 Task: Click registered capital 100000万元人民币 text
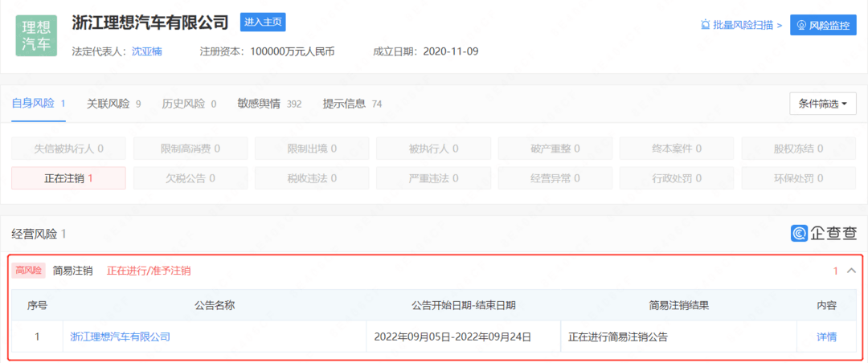[x=293, y=52]
